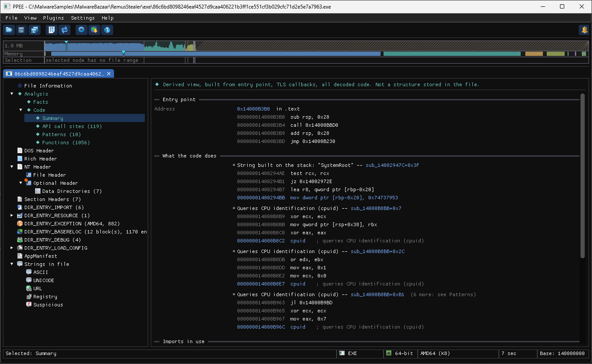This screenshot has width=592, height=364.
Task: Click the Suspicious strings exclamation icon
Action: 29,305
